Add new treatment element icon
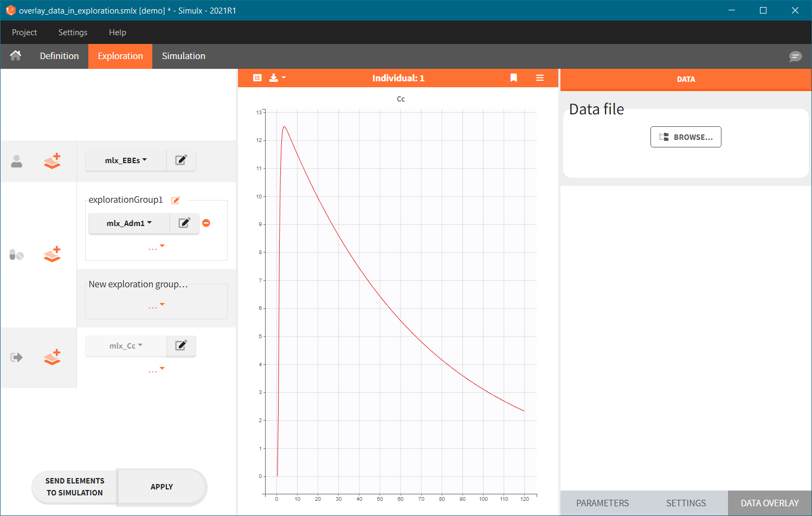812x516 pixels. point(52,254)
